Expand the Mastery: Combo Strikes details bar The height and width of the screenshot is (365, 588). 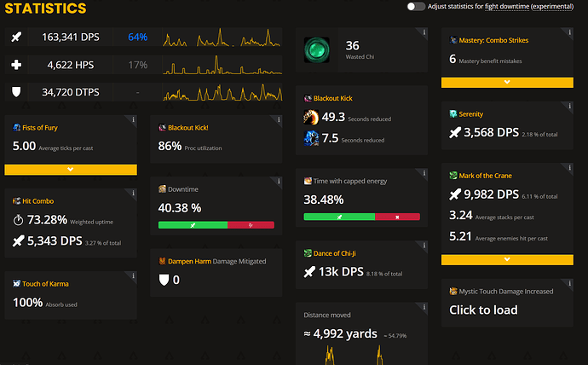[507, 82]
